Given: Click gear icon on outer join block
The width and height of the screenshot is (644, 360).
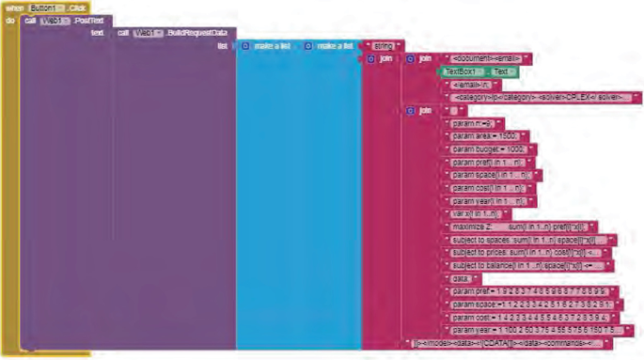Looking at the screenshot, I should (x=370, y=59).
